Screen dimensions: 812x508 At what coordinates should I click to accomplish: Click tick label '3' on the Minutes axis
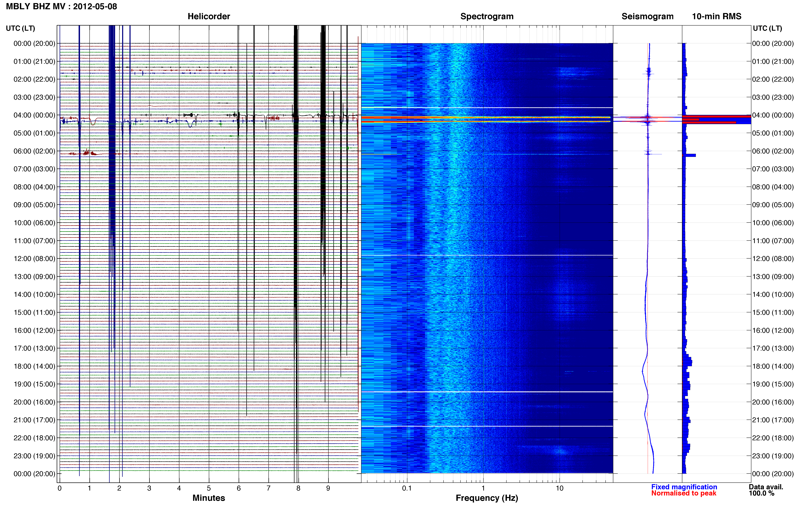pyautogui.click(x=149, y=488)
